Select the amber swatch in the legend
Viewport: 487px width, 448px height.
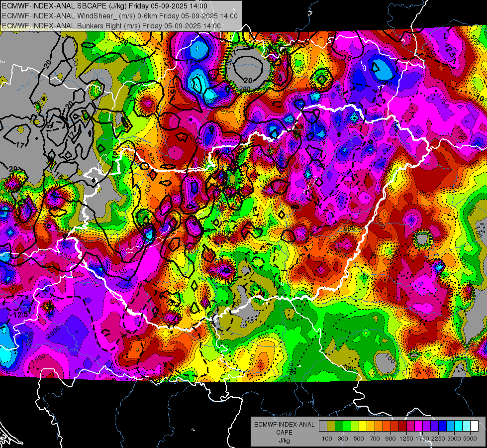[x=371, y=426]
